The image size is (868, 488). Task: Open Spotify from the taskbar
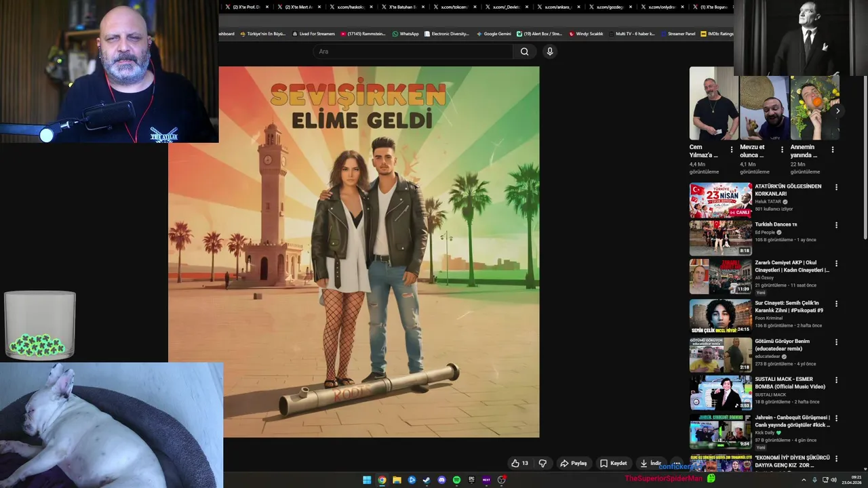coord(456,480)
